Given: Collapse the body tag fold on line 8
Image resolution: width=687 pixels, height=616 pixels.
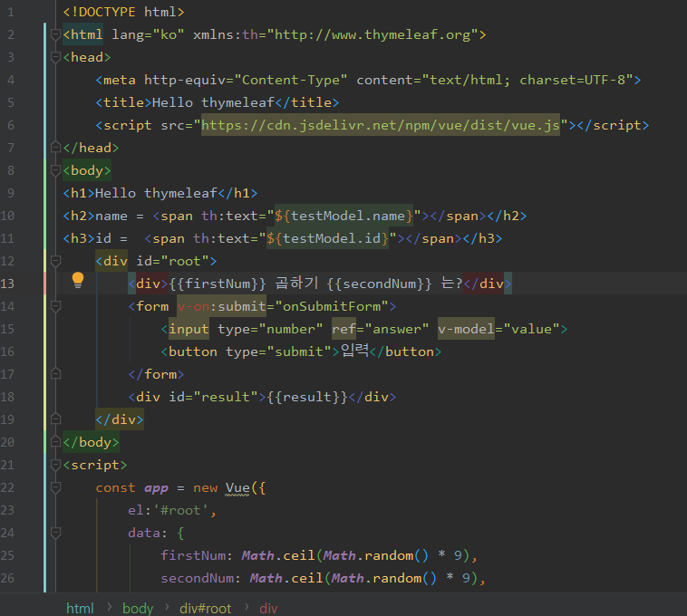Looking at the screenshot, I should pos(55,170).
